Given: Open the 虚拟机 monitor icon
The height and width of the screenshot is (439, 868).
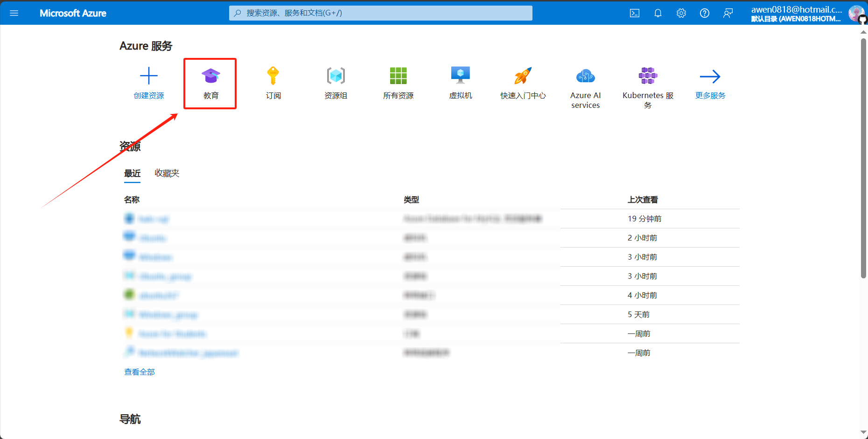Looking at the screenshot, I should (461, 76).
